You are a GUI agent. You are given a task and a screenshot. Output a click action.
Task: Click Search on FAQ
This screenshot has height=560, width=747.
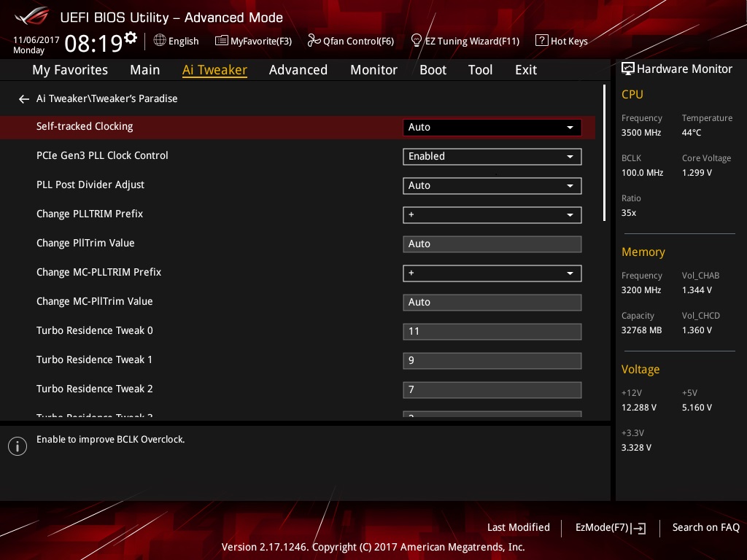706,528
